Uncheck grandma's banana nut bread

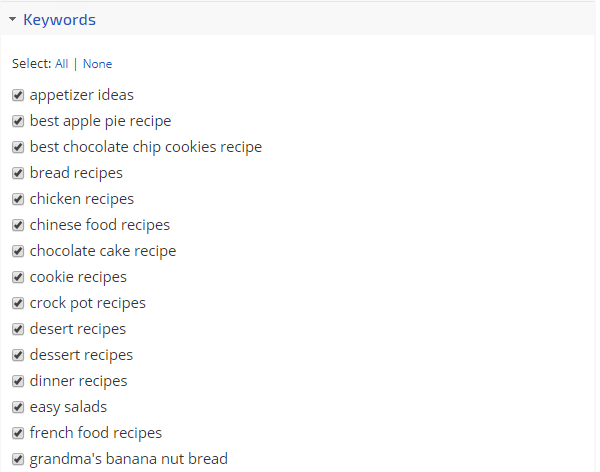coord(18,459)
